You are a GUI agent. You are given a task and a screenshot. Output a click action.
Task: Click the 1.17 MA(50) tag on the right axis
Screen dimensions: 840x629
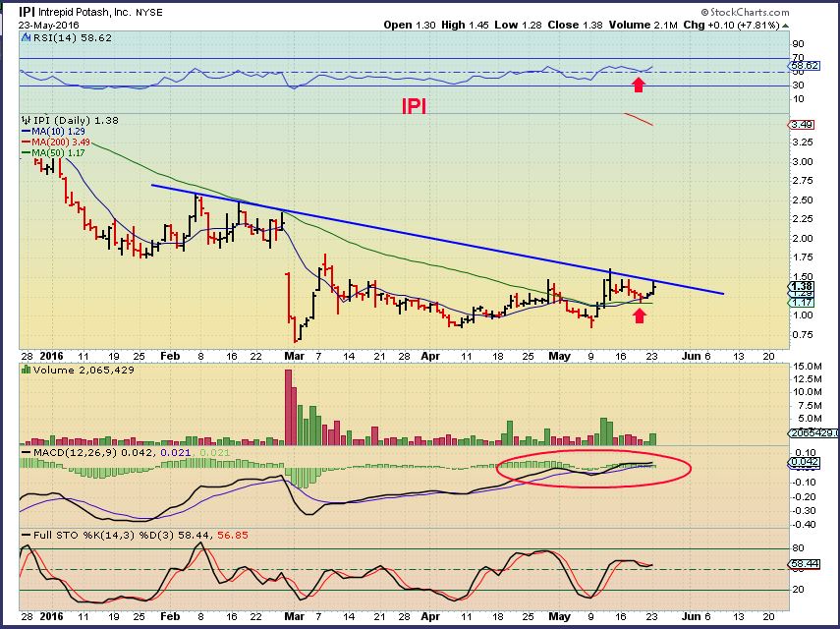(x=803, y=303)
